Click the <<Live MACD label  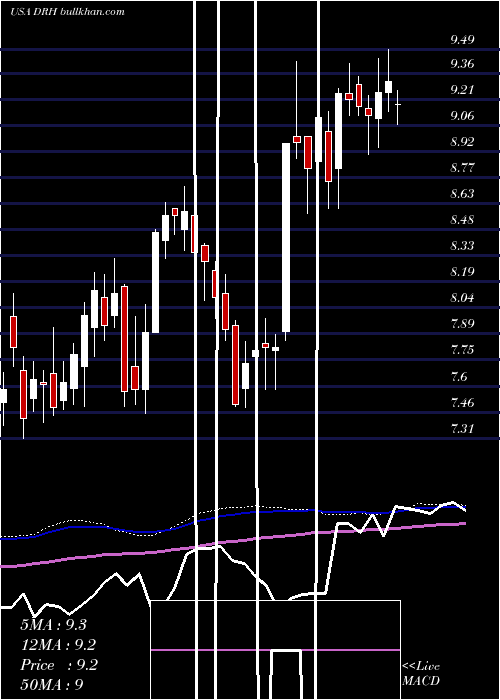click(x=421, y=673)
